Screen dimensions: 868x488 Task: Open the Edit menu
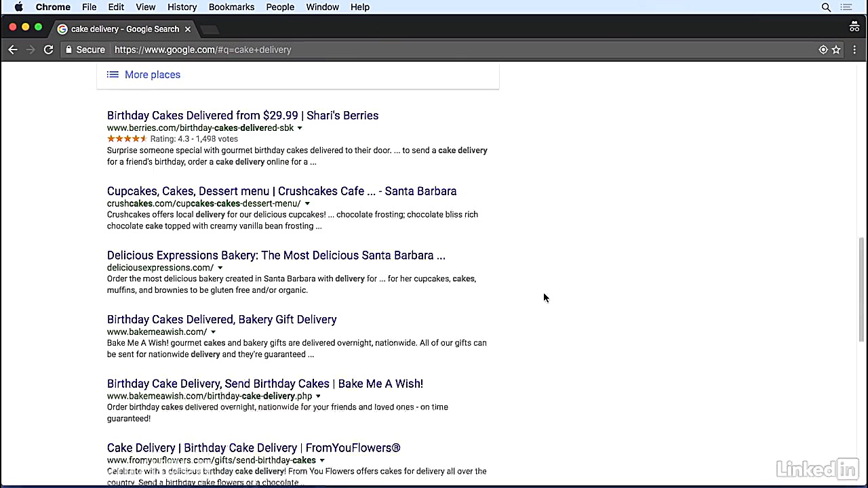116,7
